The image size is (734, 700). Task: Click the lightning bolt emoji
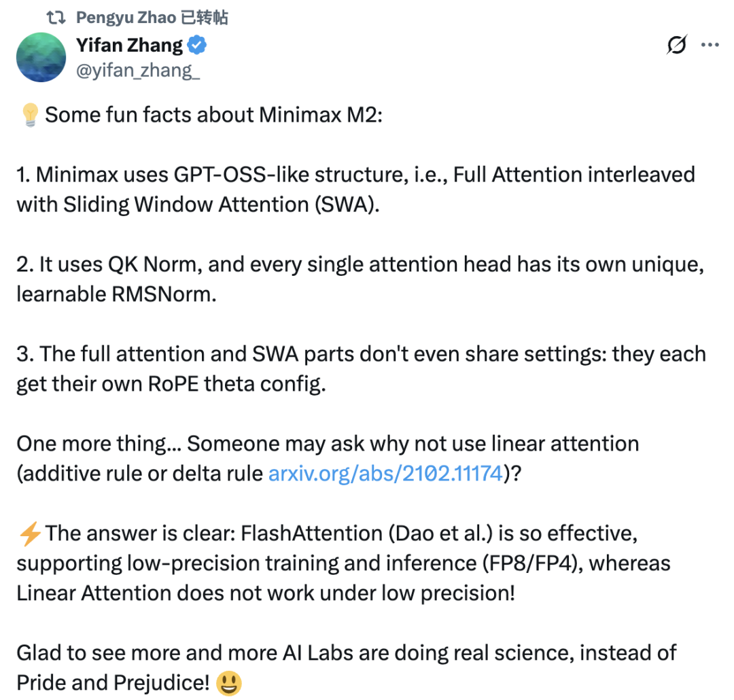pos(29,533)
